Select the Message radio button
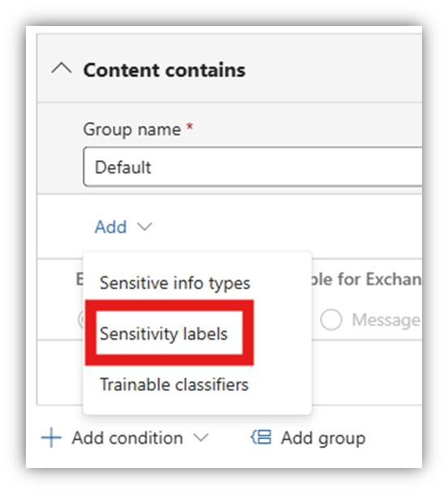This screenshot has height=494, width=448. click(x=331, y=319)
